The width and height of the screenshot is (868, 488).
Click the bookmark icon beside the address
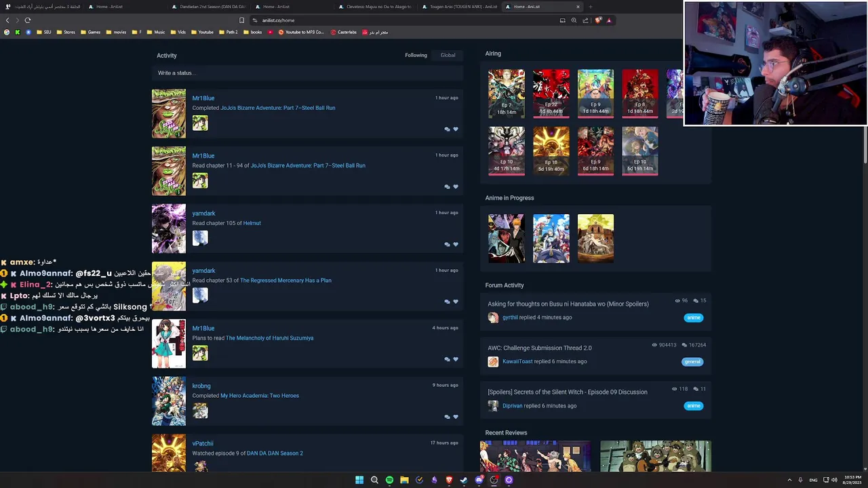coord(241,20)
